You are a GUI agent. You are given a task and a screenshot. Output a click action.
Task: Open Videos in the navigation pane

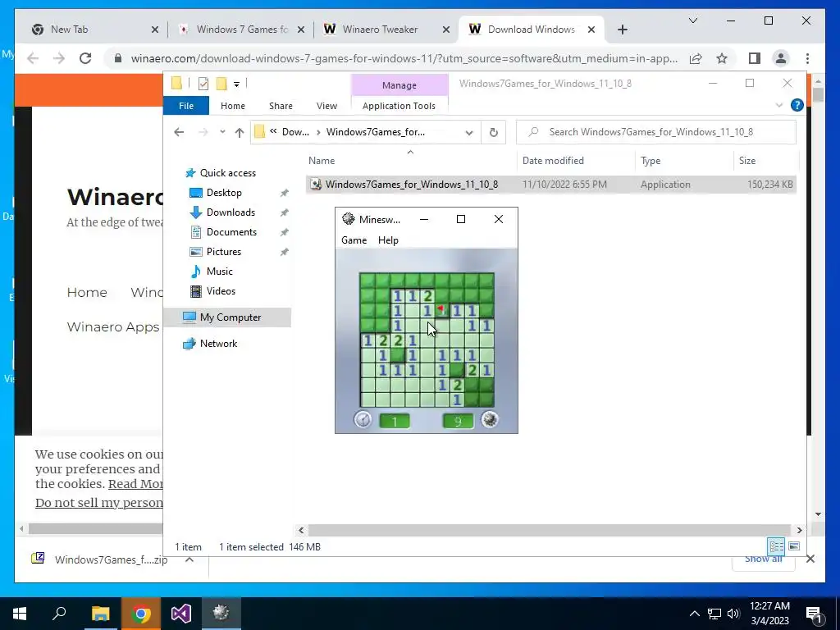pyautogui.click(x=221, y=291)
